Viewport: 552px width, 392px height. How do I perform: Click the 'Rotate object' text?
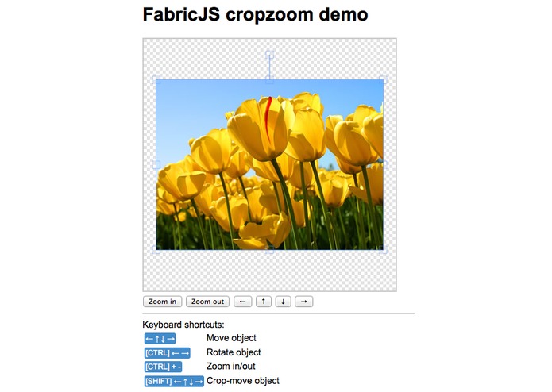pyautogui.click(x=234, y=352)
